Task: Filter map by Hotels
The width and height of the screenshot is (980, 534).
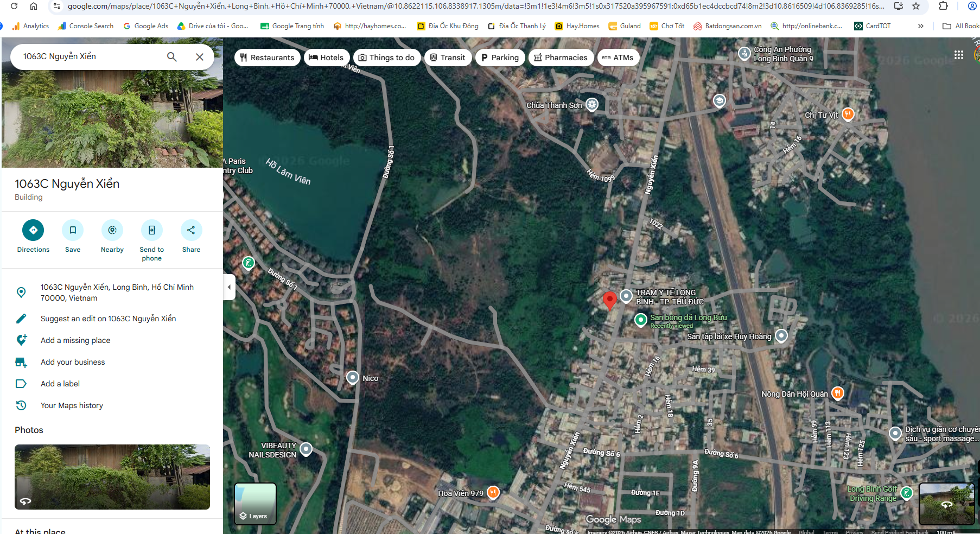Action: (x=326, y=58)
